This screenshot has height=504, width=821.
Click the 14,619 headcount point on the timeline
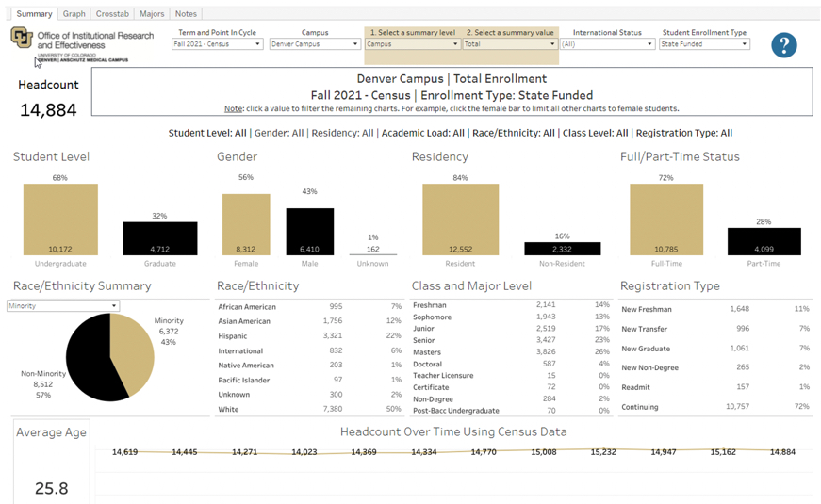124,451
